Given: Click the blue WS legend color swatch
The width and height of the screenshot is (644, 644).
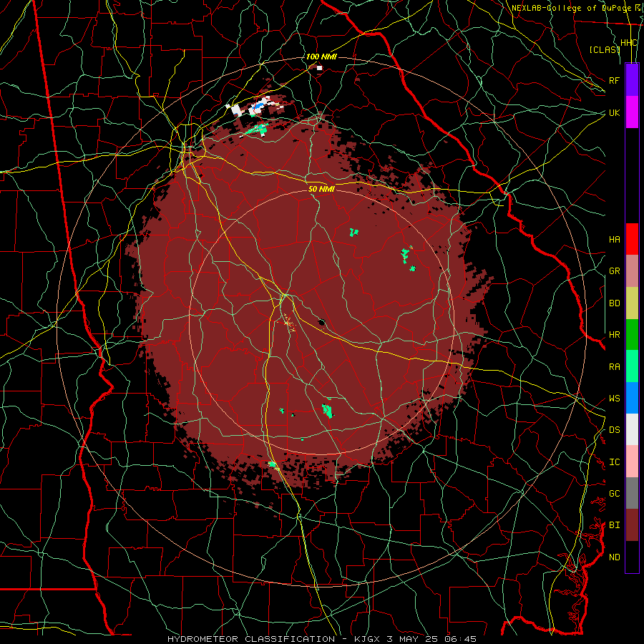Looking at the screenshot, I should (x=632, y=398).
